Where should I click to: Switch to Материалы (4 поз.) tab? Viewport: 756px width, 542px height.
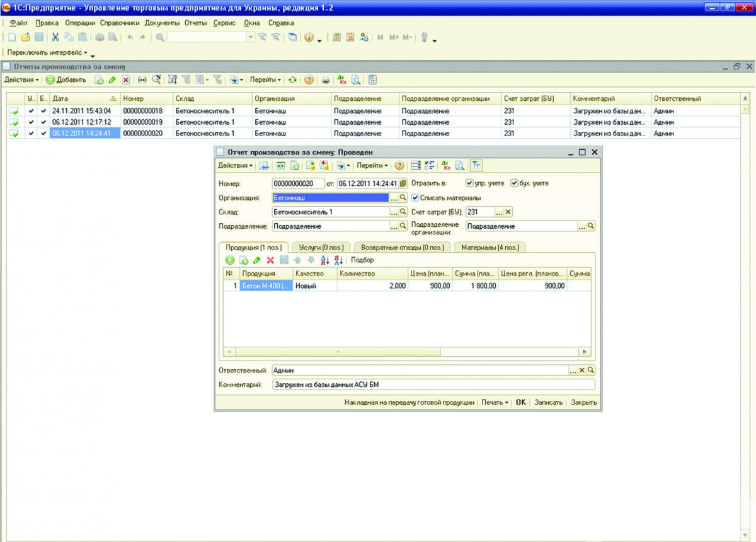point(490,248)
